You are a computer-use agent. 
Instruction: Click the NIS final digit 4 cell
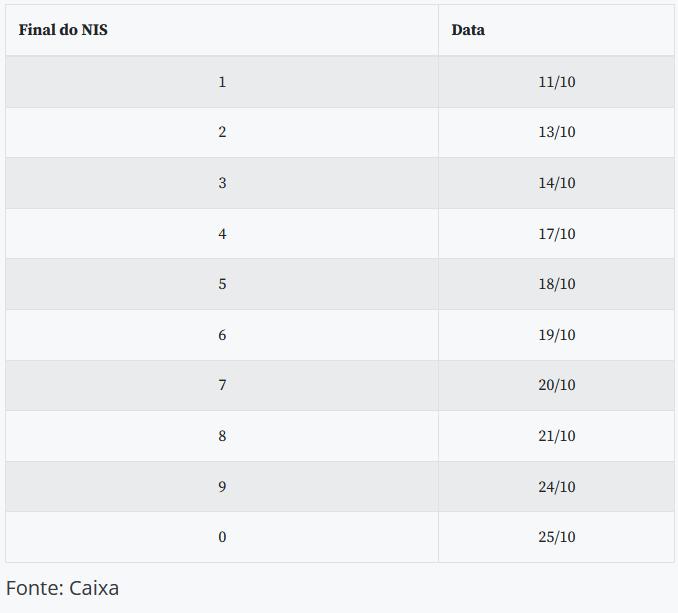[x=222, y=234]
